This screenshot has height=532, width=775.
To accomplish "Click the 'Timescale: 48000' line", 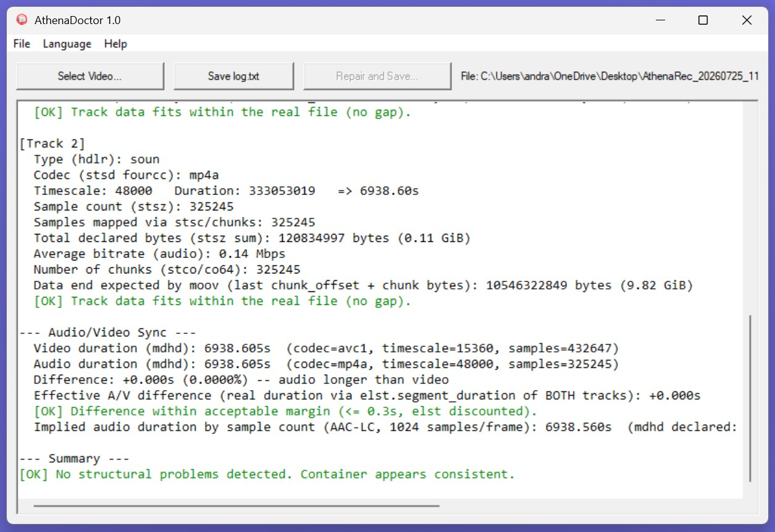I will [226, 191].
